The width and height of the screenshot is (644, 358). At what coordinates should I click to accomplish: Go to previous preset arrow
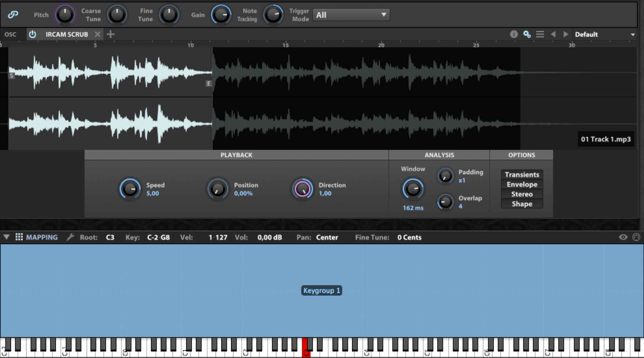point(553,34)
